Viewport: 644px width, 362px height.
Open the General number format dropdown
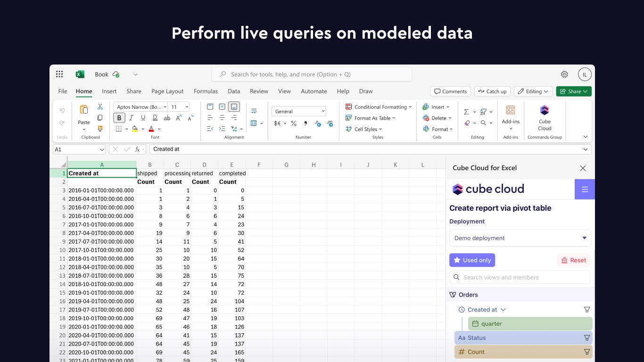pyautogui.click(x=299, y=111)
